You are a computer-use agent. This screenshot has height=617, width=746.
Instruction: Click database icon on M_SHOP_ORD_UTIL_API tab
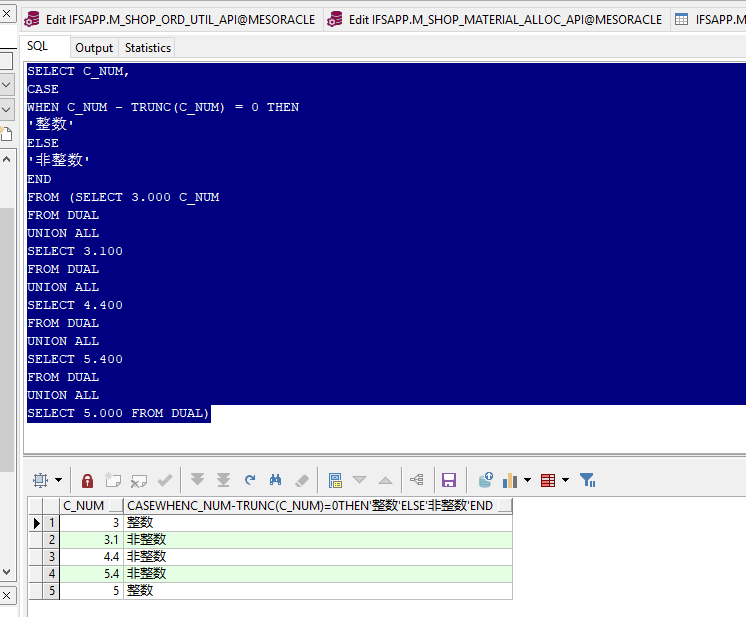pos(32,19)
